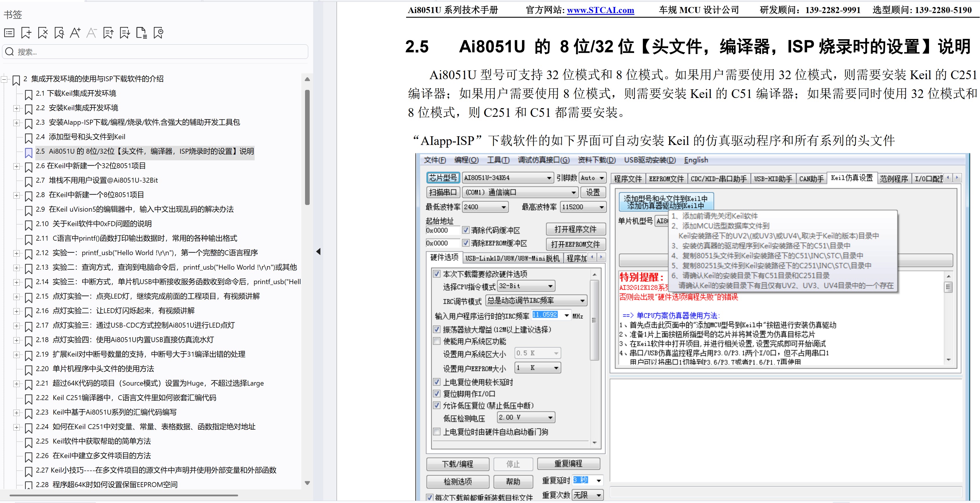Click the 打开程序文件 button
Viewport: 980px width, 503px height.
click(x=576, y=229)
